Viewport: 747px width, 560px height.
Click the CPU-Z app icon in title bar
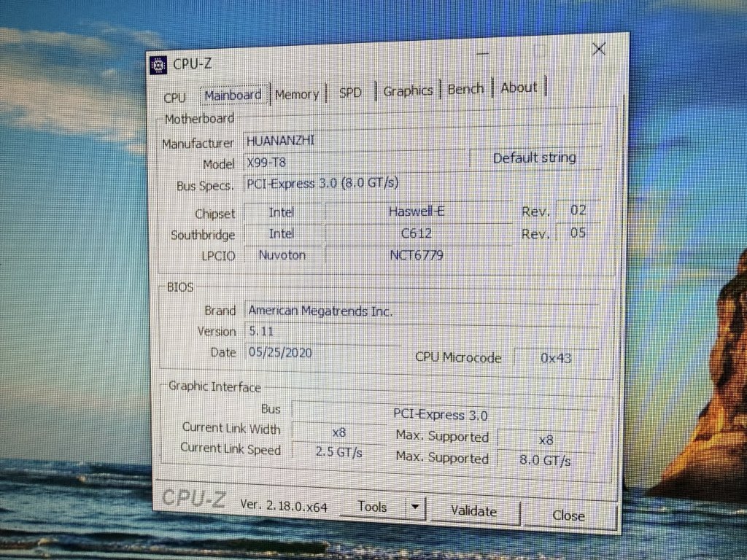pyautogui.click(x=158, y=65)
